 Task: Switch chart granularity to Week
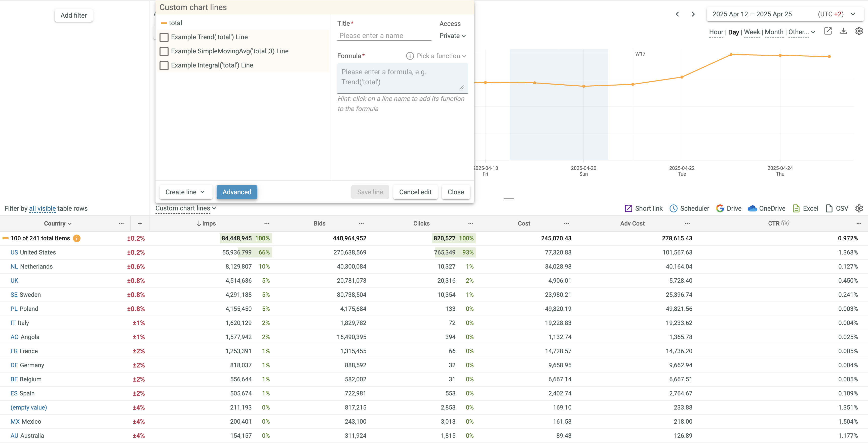[x=752, y=32]
